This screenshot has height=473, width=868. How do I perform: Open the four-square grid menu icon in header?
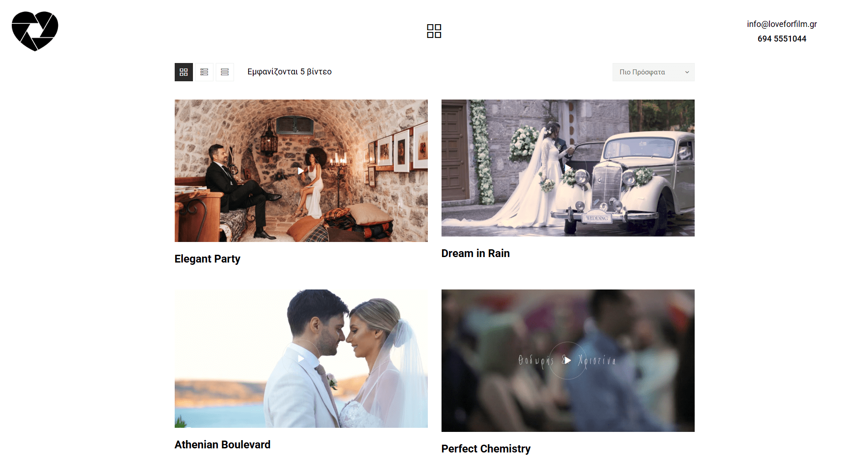click(434, 31)
